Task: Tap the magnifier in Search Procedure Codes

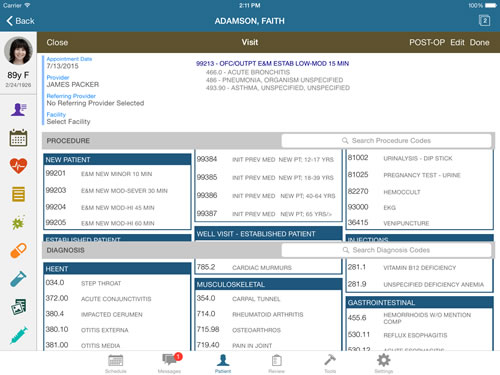Action: point(345,141)
